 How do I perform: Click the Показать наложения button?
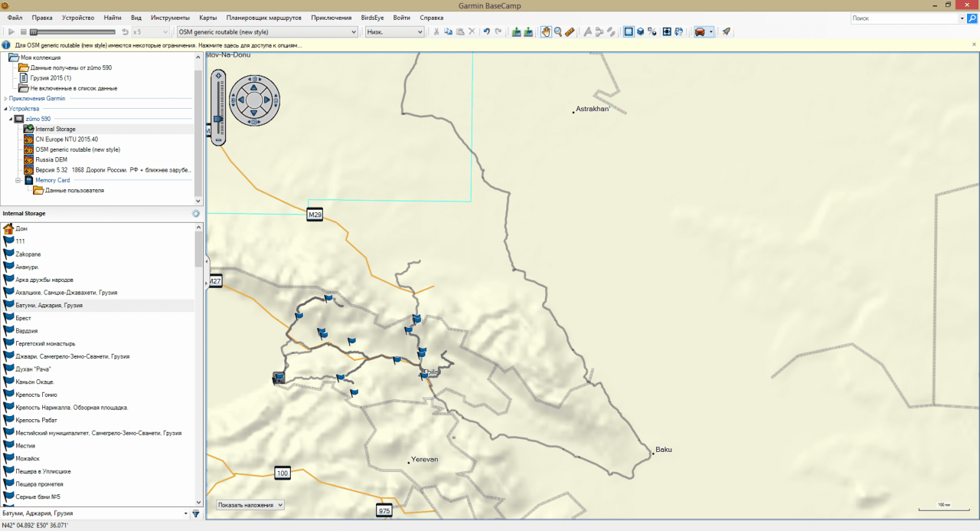pos(250,505)
